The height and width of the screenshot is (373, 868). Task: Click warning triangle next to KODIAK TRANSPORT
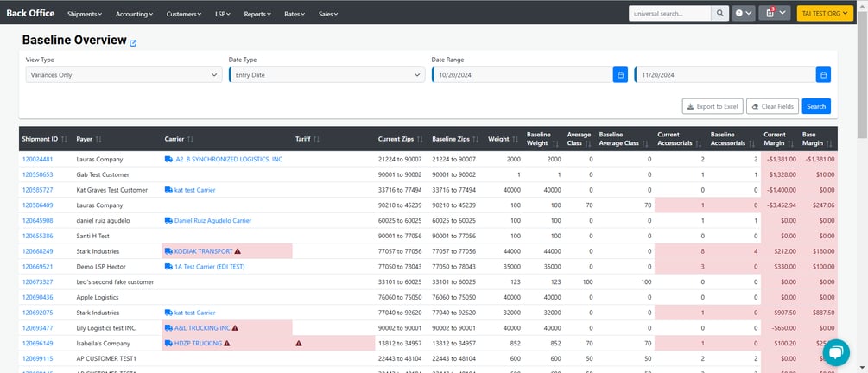click(x=238, y=251)
